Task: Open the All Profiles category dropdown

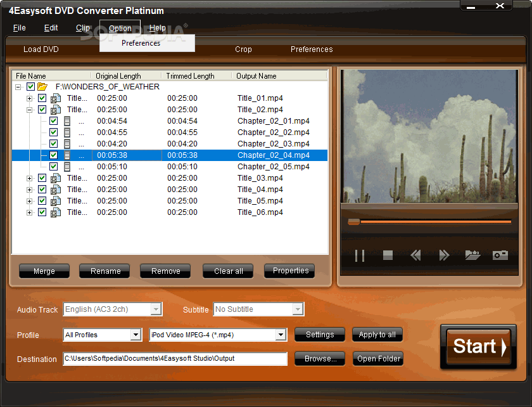Action: (x=136, y=335)
